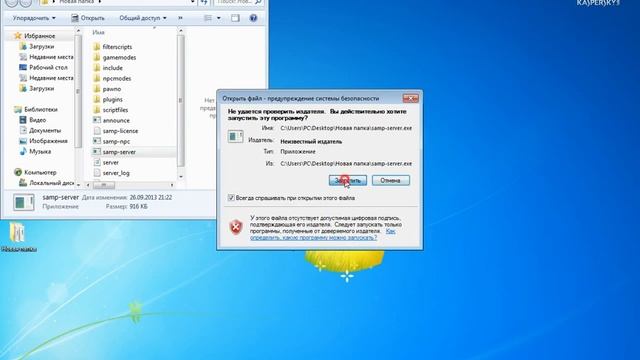Click the folder icon on the desktop
This screenshot has width=640, height=360.
pyautogui.click(x=17, y=232)
